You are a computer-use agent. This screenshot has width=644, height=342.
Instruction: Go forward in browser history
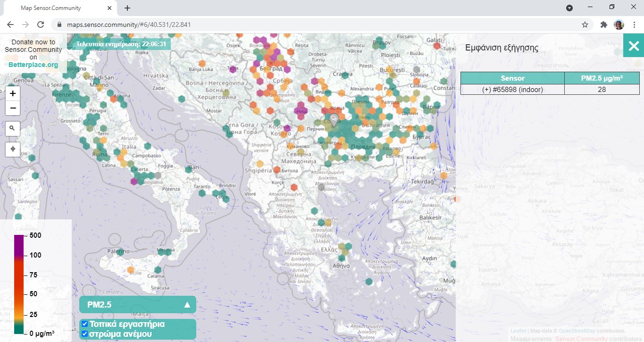point(25,25)
